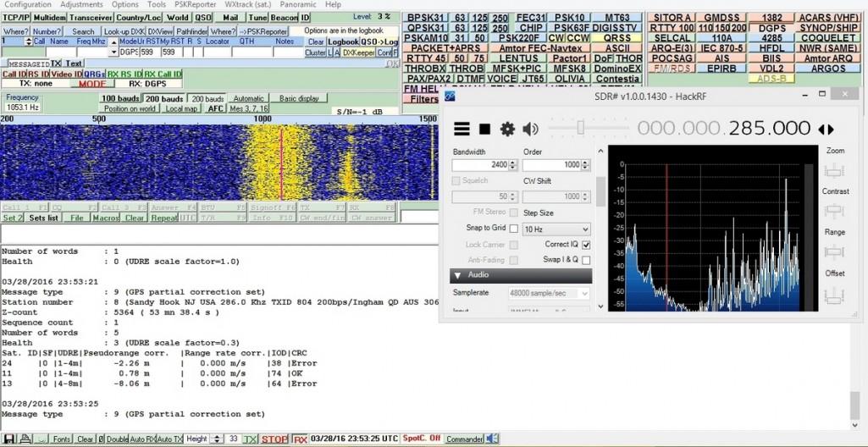Open SDR# gear configuration icon
868x447 pixels.
pyautogui.click(x=507, y=129)
